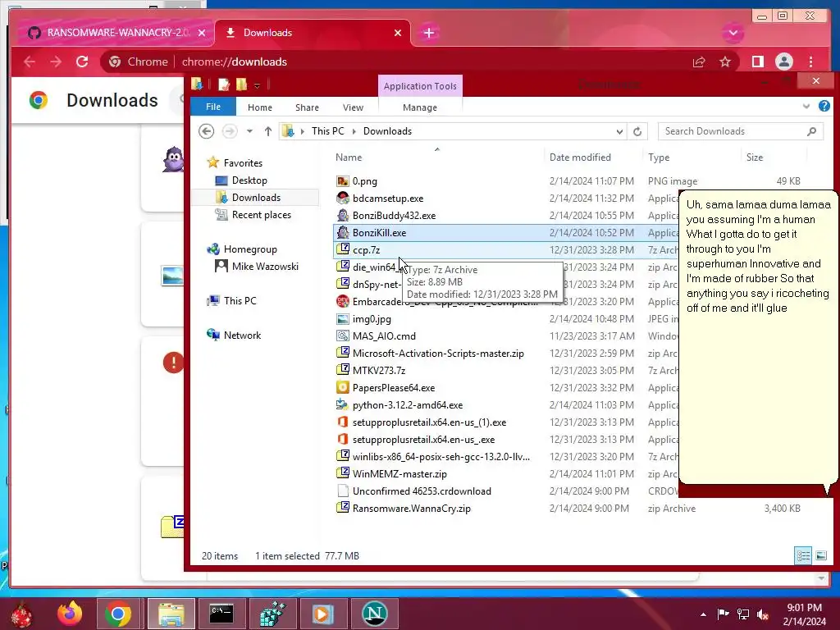Sort files by Name column header
840x630 pixels.
tap(349, 157)
